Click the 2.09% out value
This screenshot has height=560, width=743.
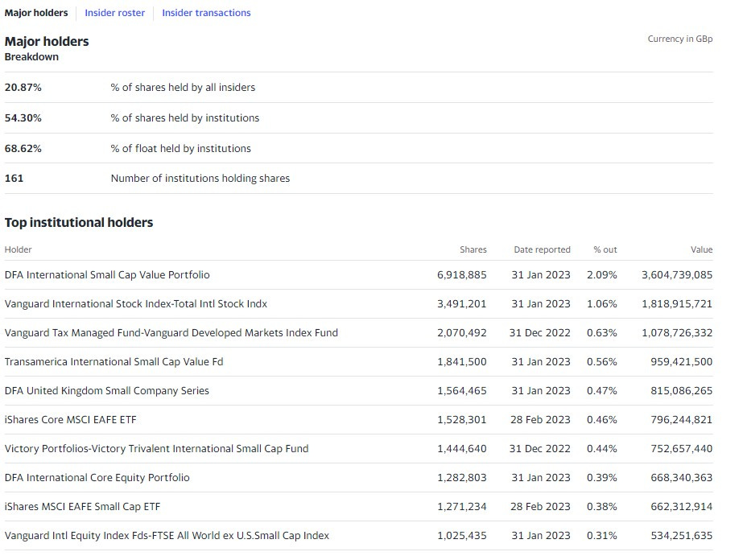click(x=602, y=275)
